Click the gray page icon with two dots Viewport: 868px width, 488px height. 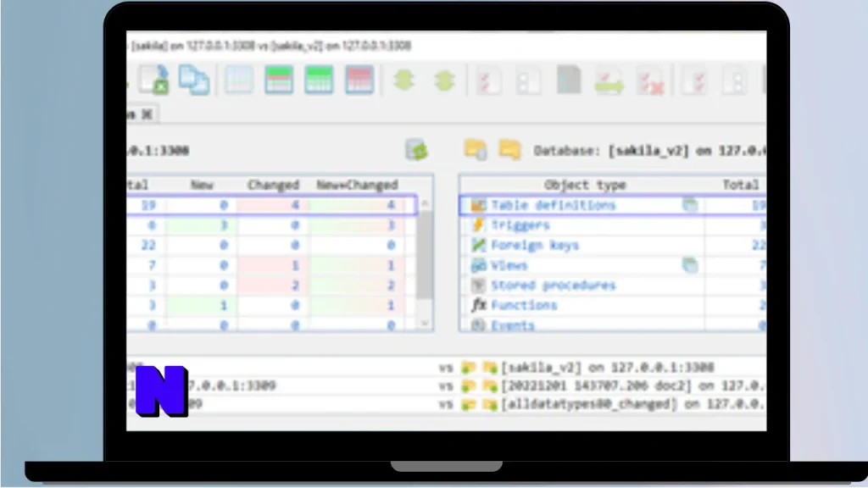[528, 80]
